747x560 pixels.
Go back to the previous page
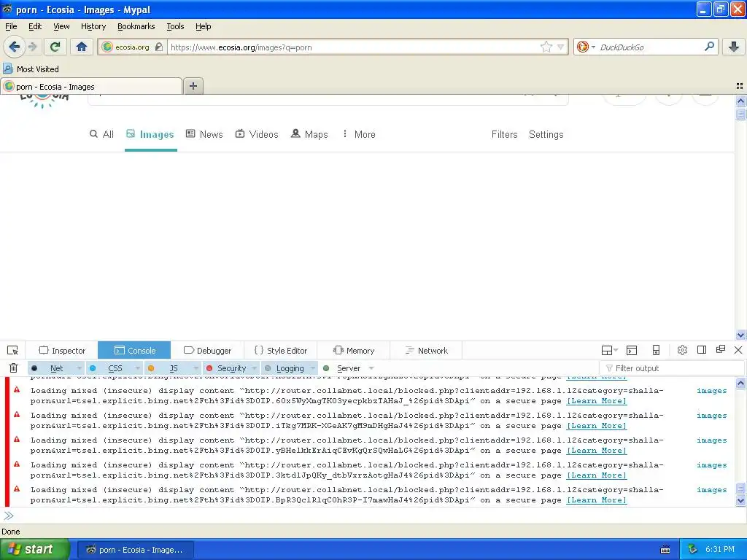(14, 47)
